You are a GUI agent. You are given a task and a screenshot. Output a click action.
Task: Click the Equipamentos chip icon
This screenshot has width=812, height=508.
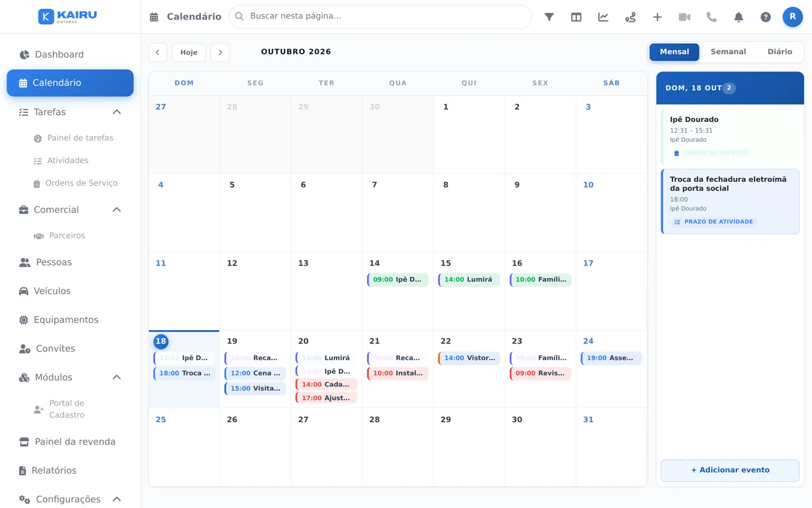click(x=23, y=320)
